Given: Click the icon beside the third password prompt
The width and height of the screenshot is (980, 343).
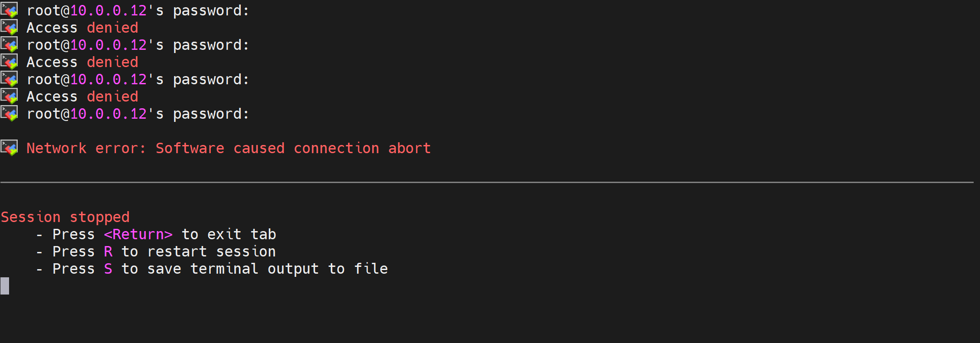Looking at the screenshot, I should [x=9, y=79].
